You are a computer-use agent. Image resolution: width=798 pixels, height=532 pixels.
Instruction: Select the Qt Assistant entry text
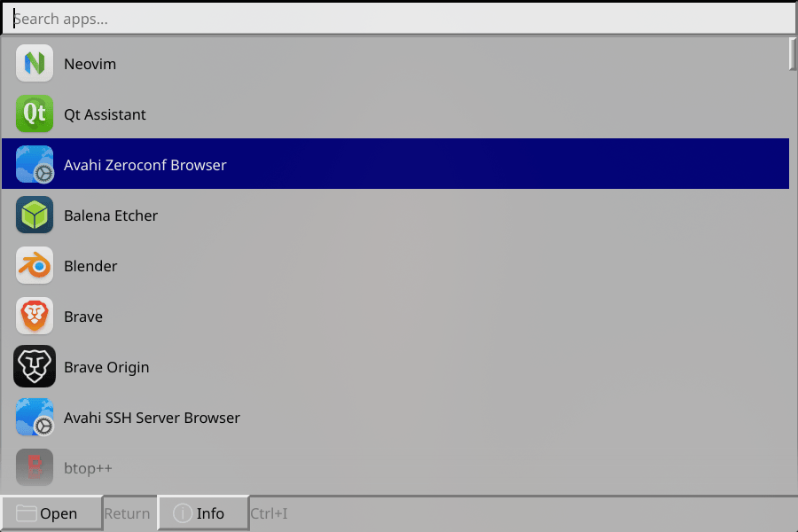pos(105,114)
